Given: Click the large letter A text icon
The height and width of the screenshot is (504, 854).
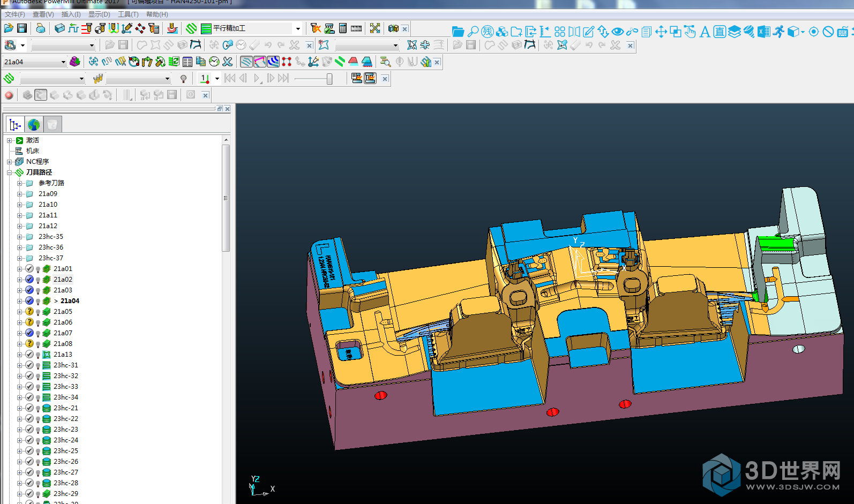Looking at the screenshot, I should (x=705, y=32).
